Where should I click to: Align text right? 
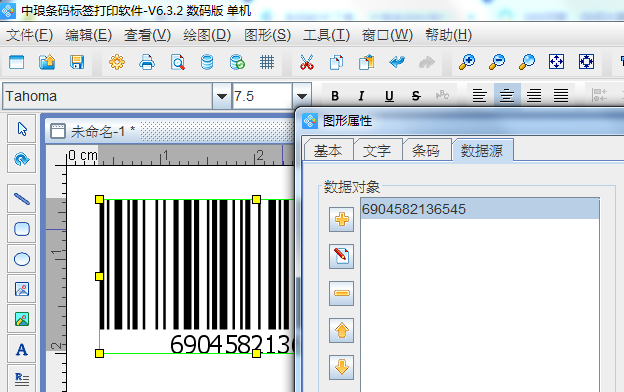point(534,96)
